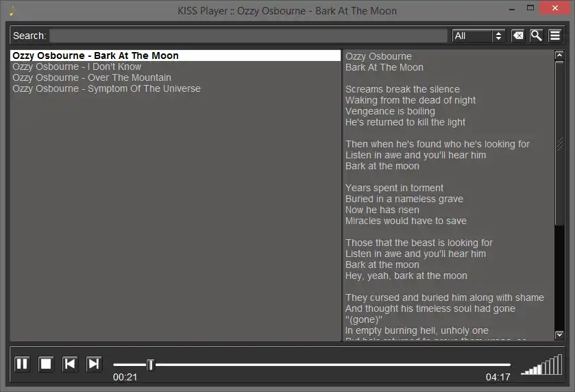
Task: Click the elapsed time 00:21
Action: (x=125, y=378)
